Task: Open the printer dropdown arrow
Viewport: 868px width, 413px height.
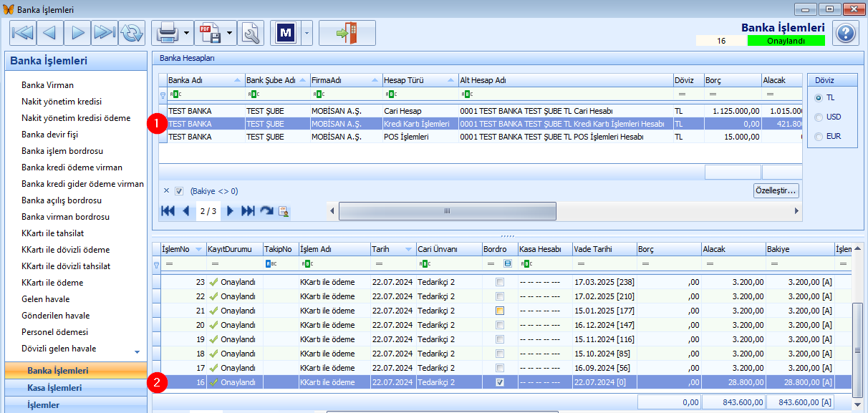Action: coord(187,33)
